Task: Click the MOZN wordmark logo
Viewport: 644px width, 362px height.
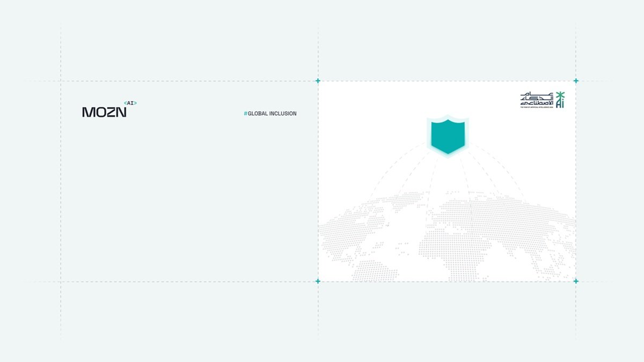Action: click(104, 112)
